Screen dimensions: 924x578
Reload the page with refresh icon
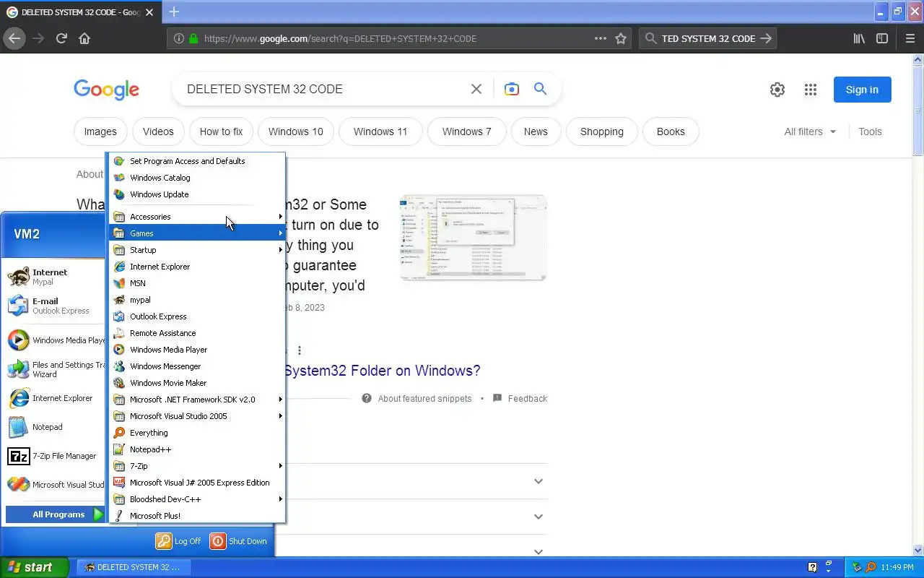tap(61, 38)
